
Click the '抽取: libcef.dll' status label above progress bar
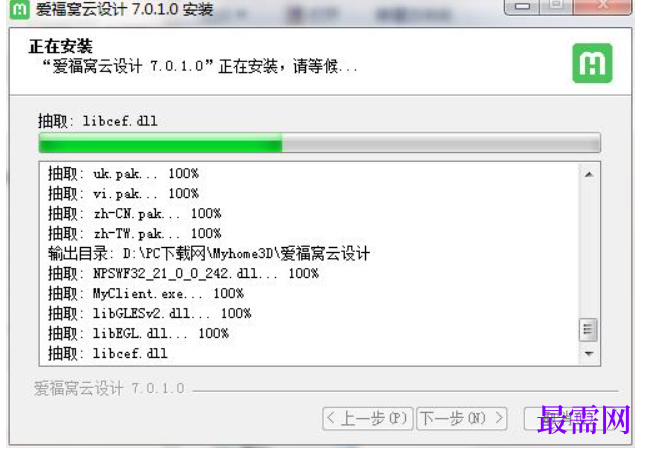(98, 121)
